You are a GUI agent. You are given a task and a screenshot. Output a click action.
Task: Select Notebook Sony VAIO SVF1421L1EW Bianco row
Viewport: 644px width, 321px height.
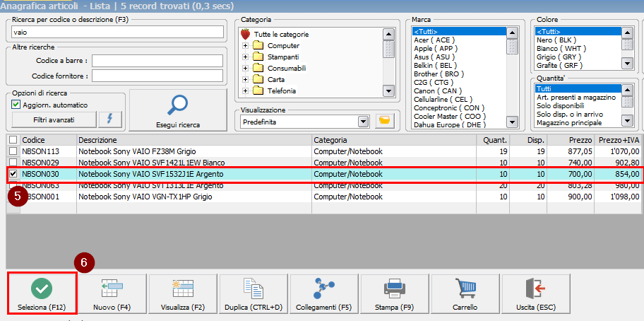324,163
